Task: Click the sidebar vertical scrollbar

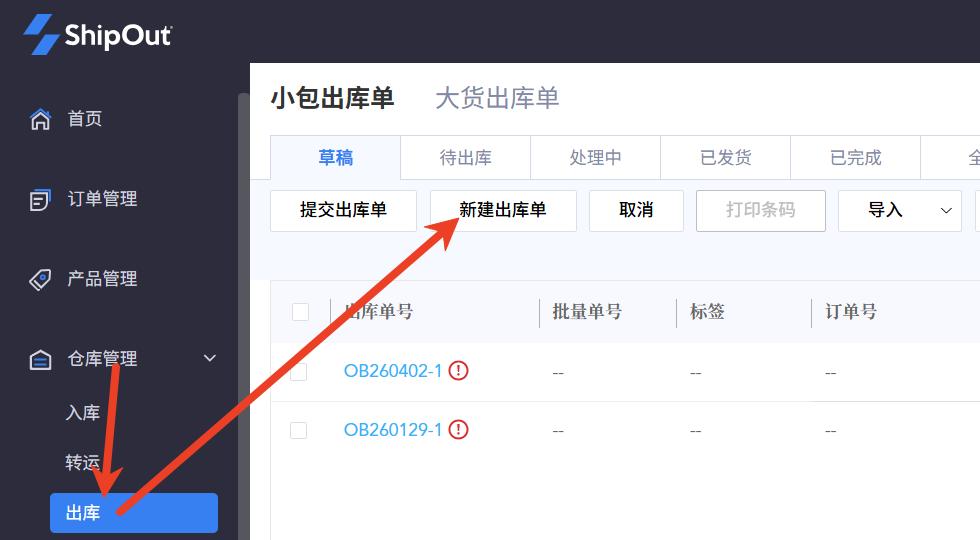Action: [243, 300]
